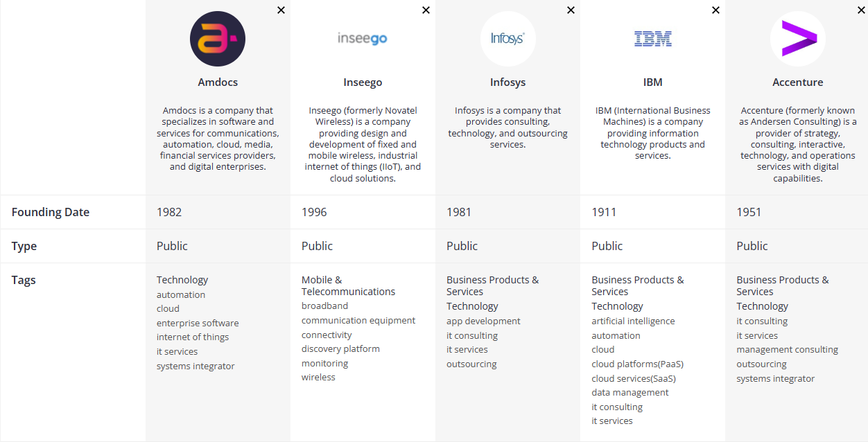The width and height of the screenshot is (868, 442).
Task: Remove Amdocs from the comparison
Action: click(x=281, y=10)
